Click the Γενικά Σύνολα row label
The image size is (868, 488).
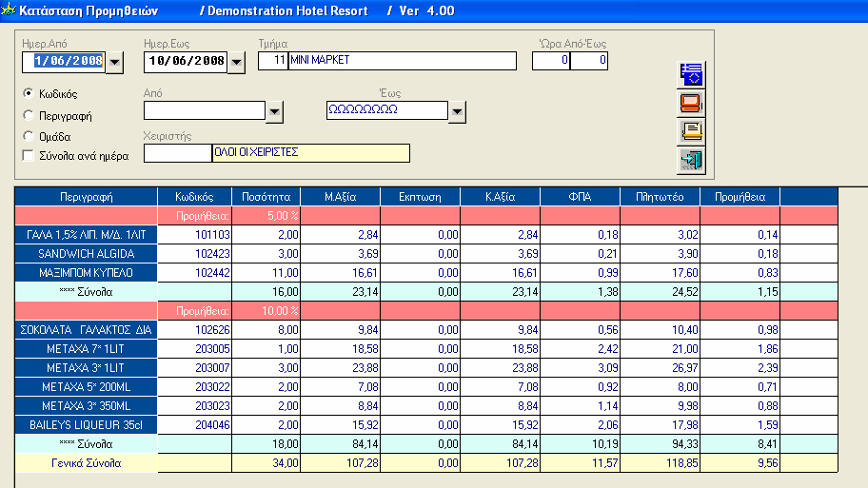click(x=87, y=463)
